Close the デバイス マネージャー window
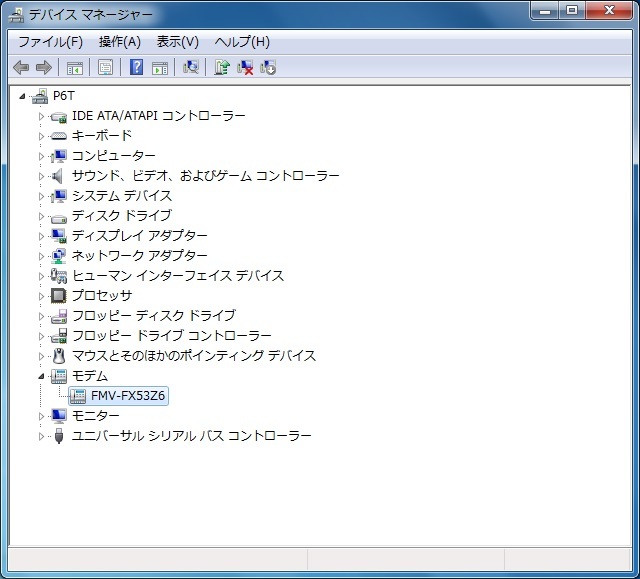Image resolution: width=640 pixels, height=579 pixels. pos(610,11)
